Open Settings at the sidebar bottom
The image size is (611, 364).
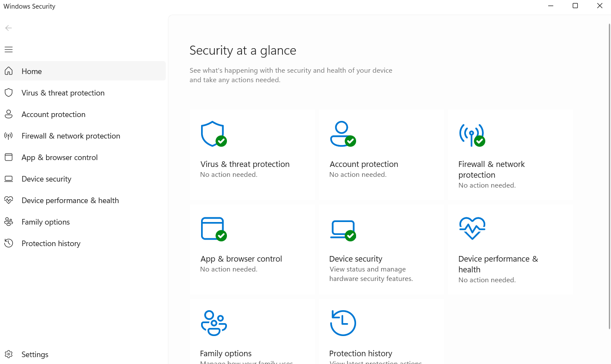point(34,355)
